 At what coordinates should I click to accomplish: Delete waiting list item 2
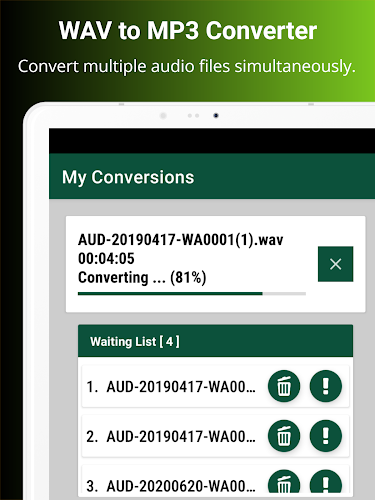284,436
